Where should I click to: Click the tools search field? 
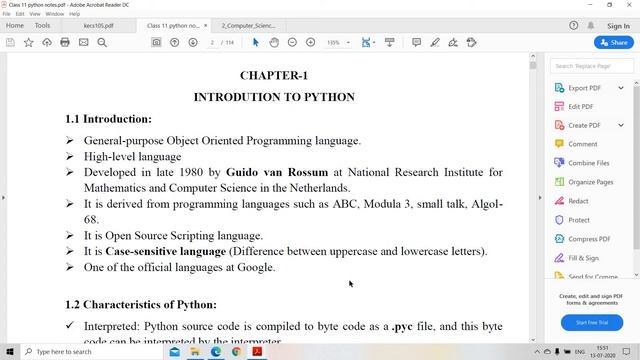pos(592,66)
